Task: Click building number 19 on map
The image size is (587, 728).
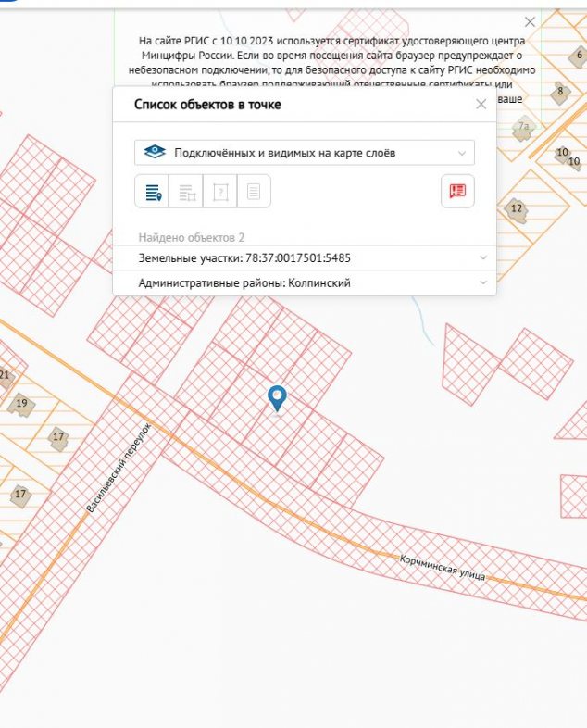Action: click(x=21, y=404)
